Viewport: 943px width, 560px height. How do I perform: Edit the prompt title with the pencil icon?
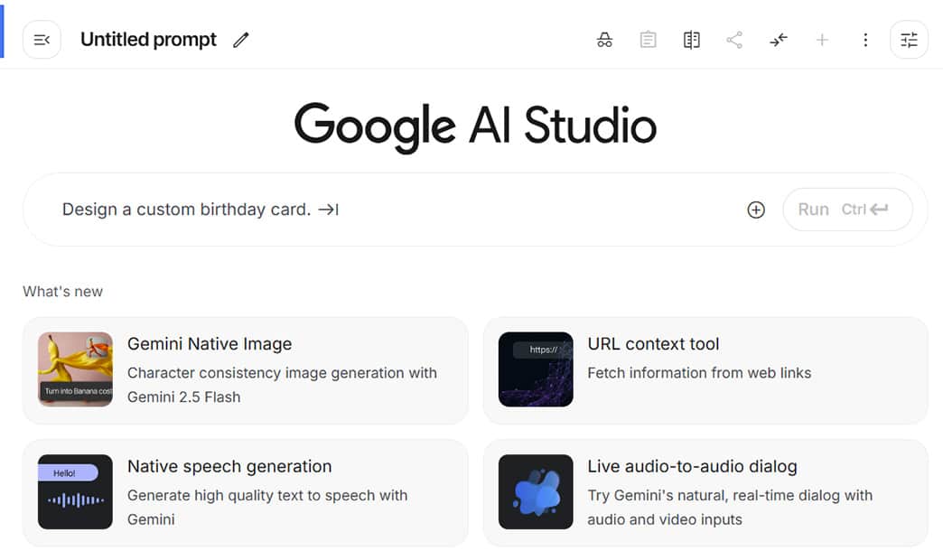240,40
